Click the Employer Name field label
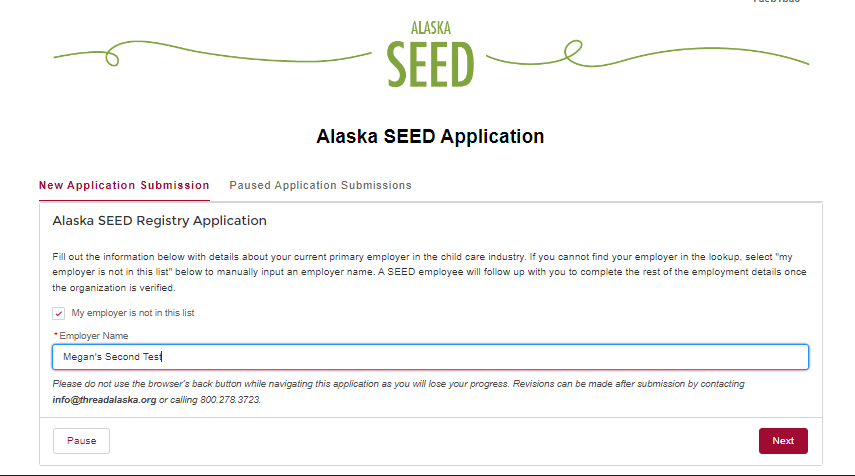The width and height of the screenshot is (855, 476). pyautogui.click(x=94, y=336)
